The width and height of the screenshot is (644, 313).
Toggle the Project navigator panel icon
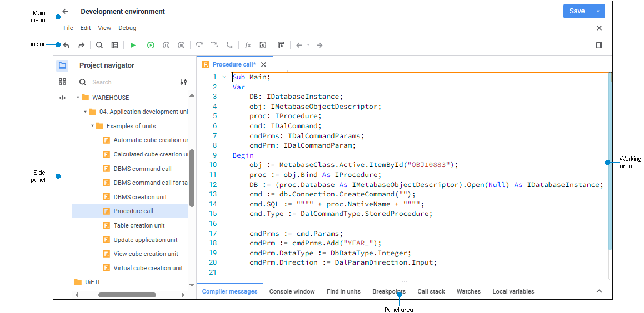coord(62,65)
